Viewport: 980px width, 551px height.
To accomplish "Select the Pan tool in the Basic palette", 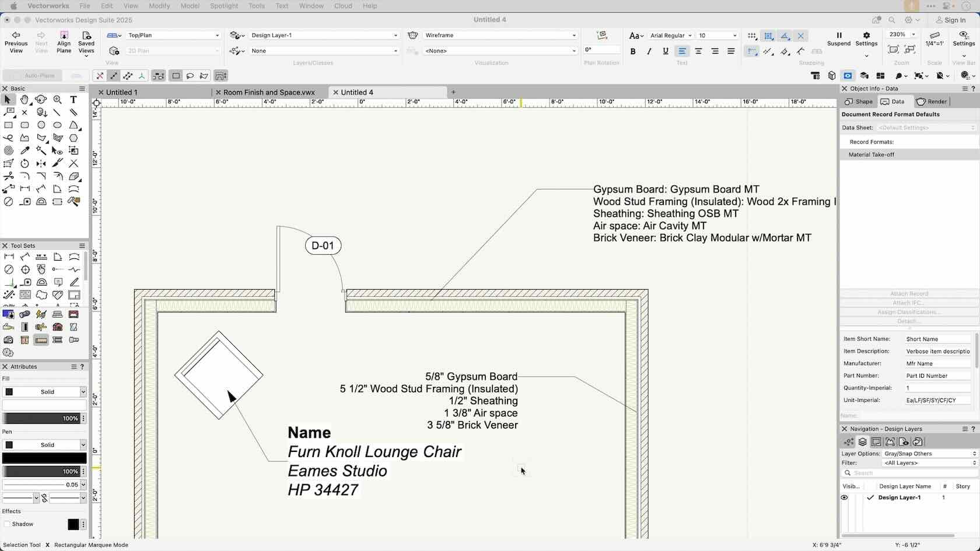I will [25, 100].
